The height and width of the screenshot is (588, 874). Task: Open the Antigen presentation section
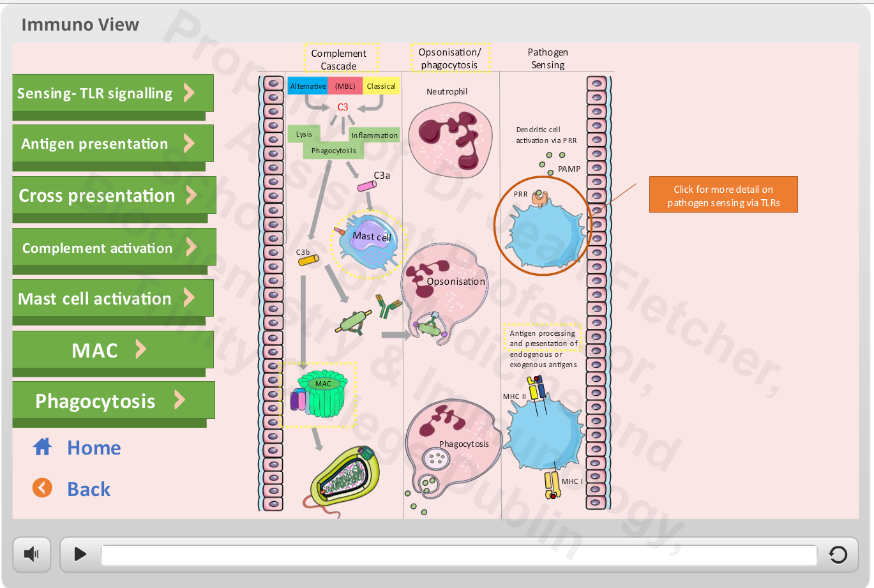click(113, 144)
